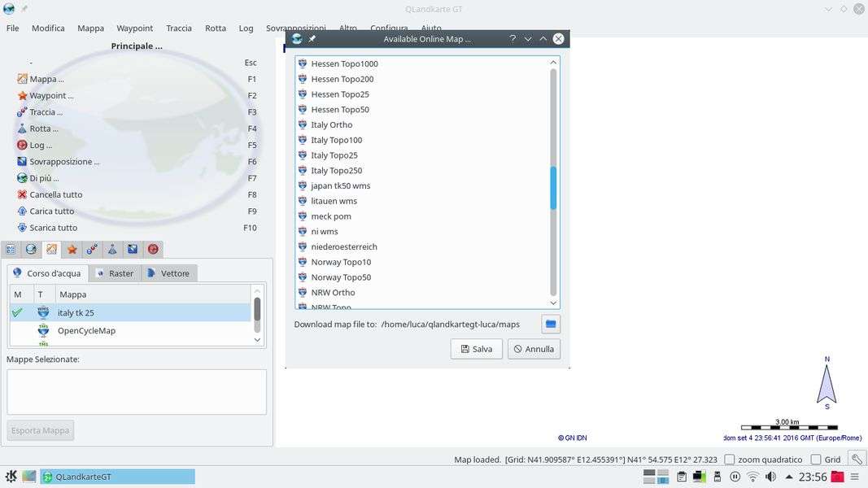Open the first tab icon in panel tab row
Screen dimensions: 868x488
(x=11, y=250)
